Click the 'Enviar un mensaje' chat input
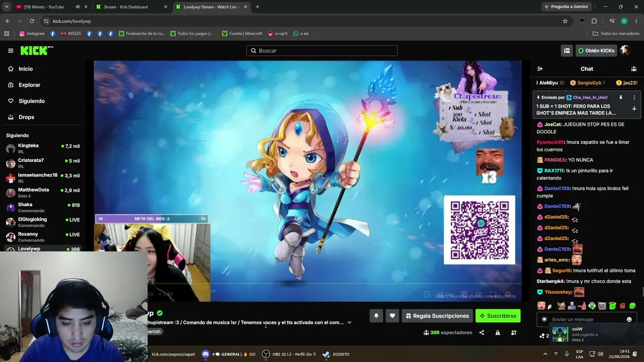Viewport: 644px width, 362px height. (x=586, y=319)
